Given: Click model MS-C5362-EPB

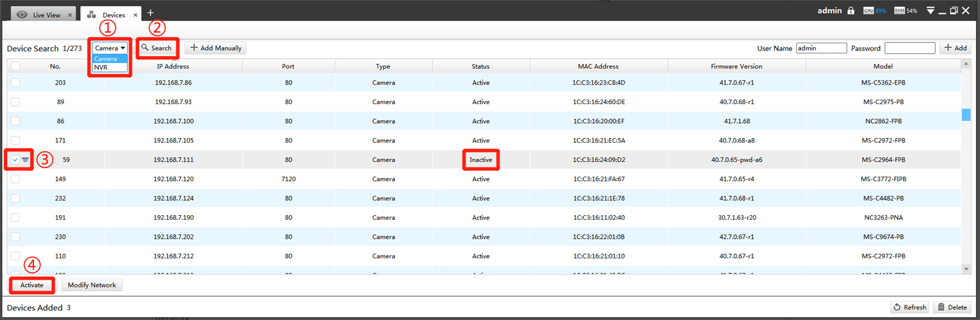Looking at the screenshot, I should point(883,83).
